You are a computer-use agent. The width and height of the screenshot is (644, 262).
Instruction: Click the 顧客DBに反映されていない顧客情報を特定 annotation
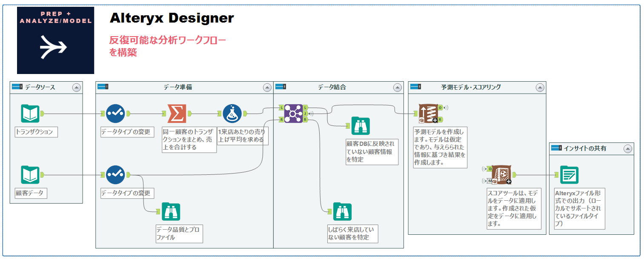coord(372,151)
